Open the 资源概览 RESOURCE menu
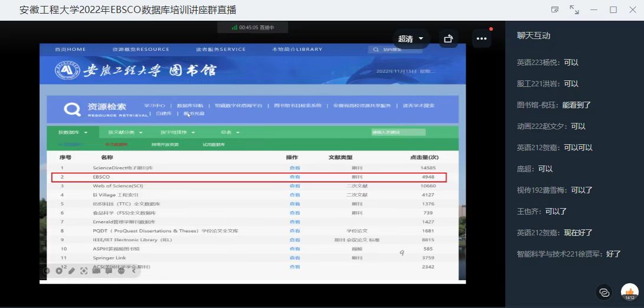Viewport: 644px width, 308px height. (x=140, y=49)
